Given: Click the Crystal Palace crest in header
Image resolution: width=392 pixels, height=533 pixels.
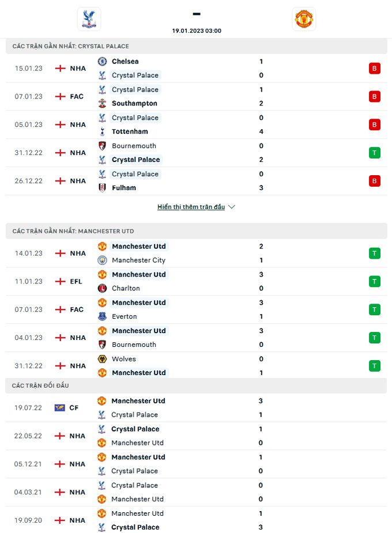Looking at the screenshot, I should coord(89,19).
